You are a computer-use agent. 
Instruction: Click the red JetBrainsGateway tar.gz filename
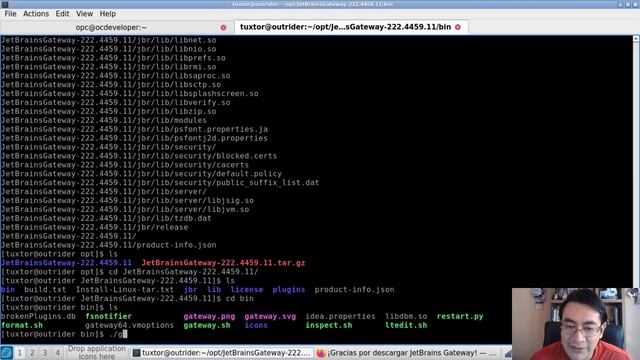pos(223,263)
